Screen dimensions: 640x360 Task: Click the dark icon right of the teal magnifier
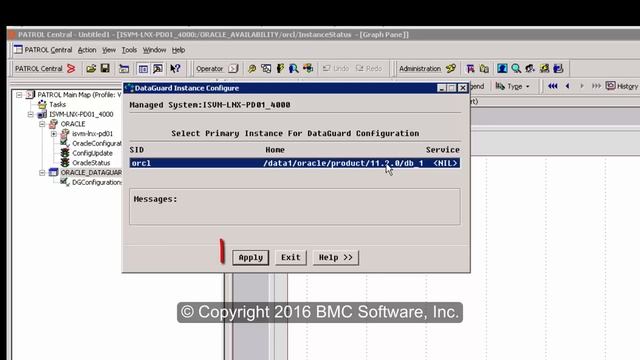pos(530,69)
